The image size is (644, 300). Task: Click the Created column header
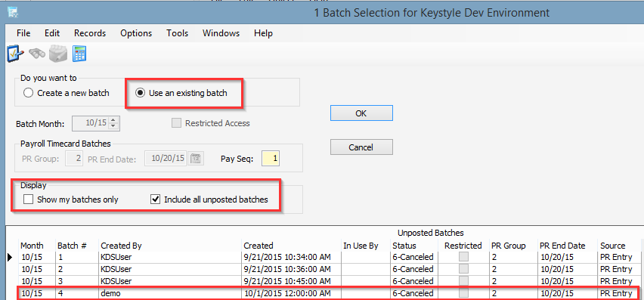[x=259, y=246]
